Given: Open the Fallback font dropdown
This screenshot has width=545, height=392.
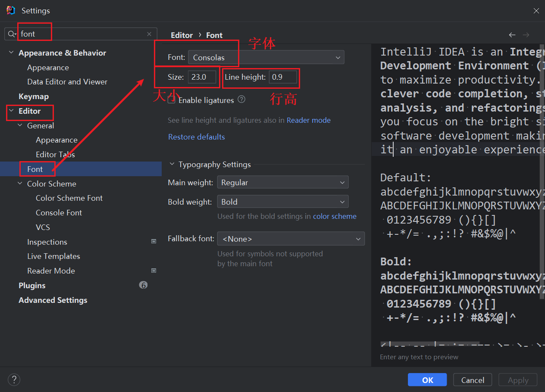Looking at the screenshot, I should [291, 239].
